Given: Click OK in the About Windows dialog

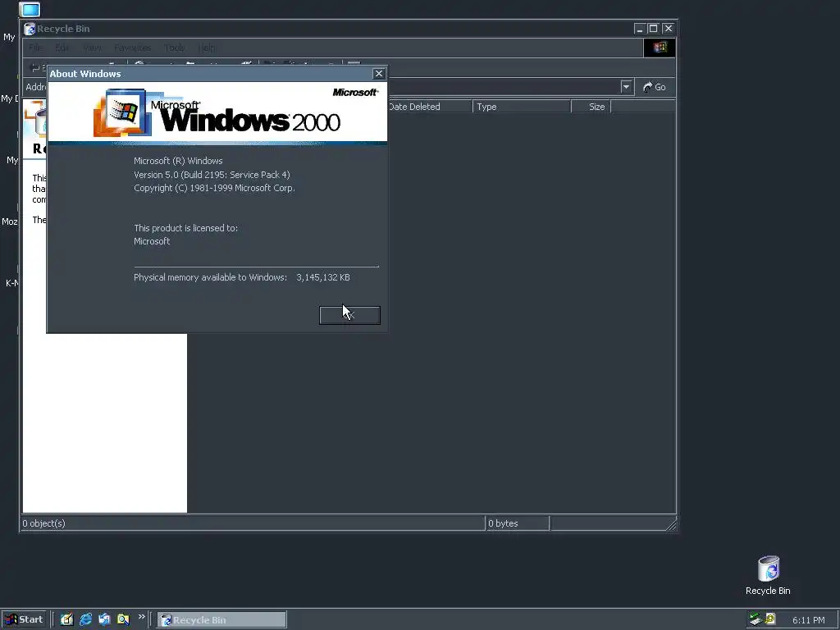Looking at the screenshot, I should pyautogui.click(x=349, y=316).
